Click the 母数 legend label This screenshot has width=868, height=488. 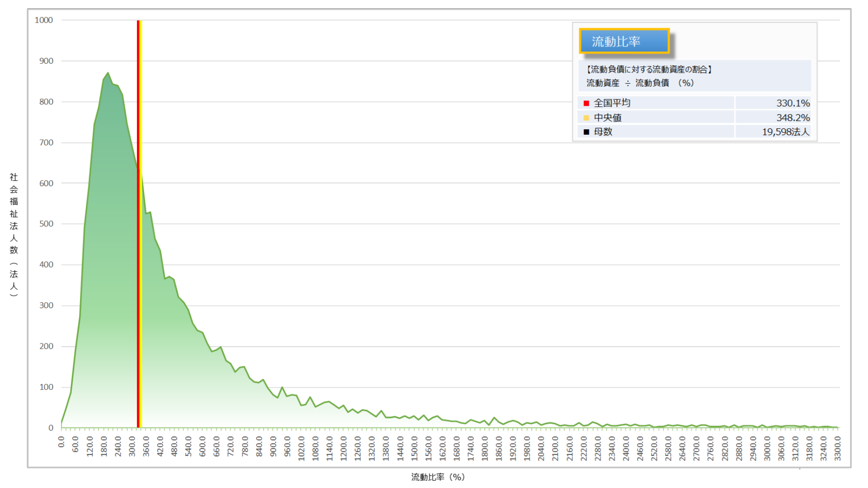(x=603, y=132)
